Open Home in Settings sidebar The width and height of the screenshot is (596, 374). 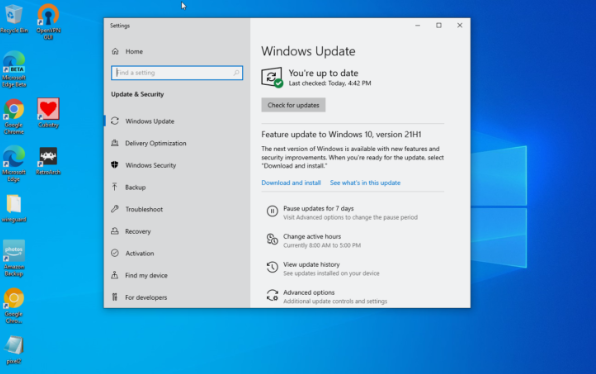tap(134, 51)
